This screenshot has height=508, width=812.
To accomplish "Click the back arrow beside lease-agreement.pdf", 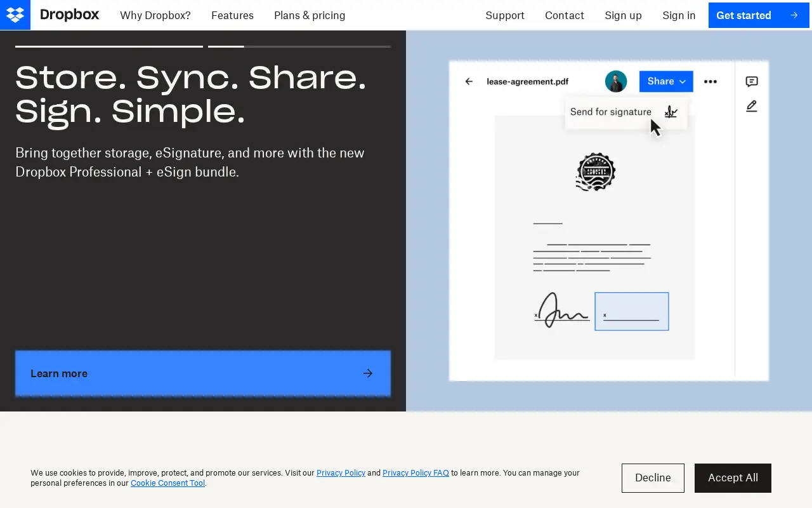I will click(x=469, y=81).
